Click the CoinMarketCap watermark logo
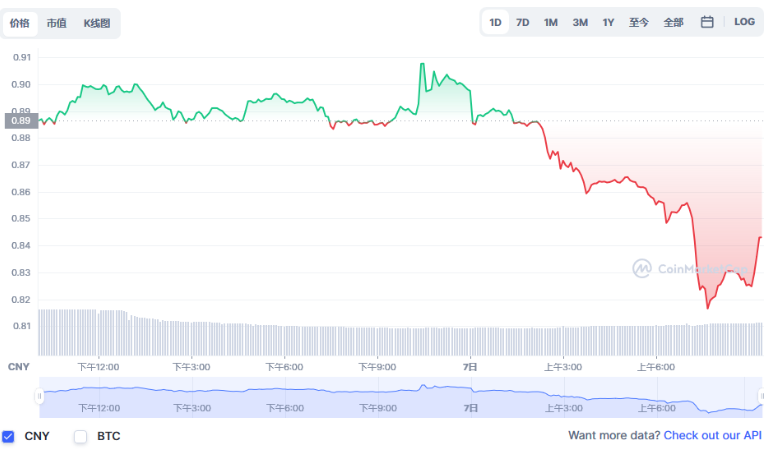The image size is (777, 452). click(x=642, y=268)
